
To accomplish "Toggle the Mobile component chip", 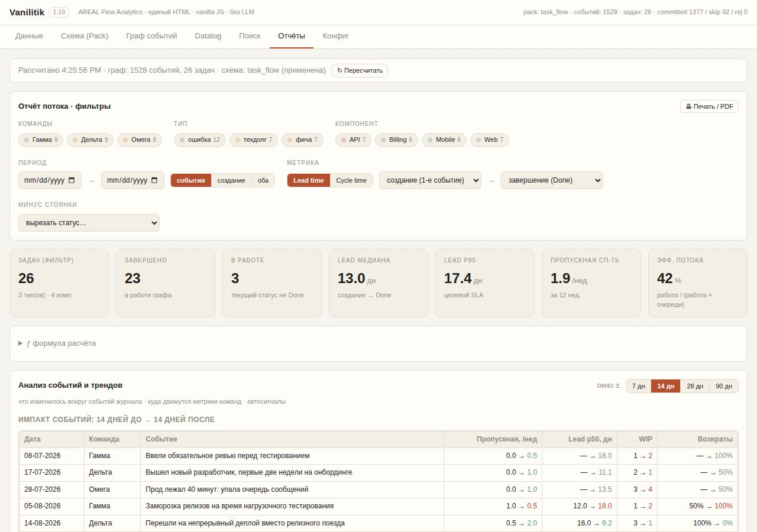I will pyautogui.click(x=444, y=140).
